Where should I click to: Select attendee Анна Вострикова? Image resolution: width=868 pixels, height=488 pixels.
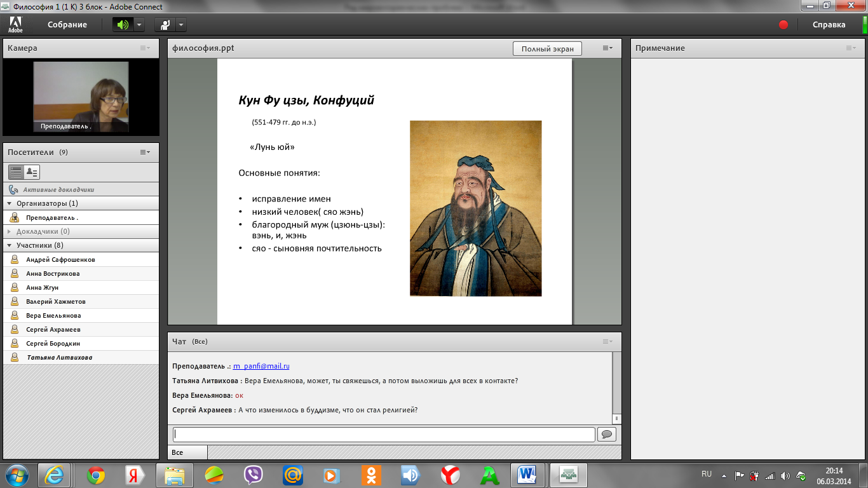click(x=81, y=273)
